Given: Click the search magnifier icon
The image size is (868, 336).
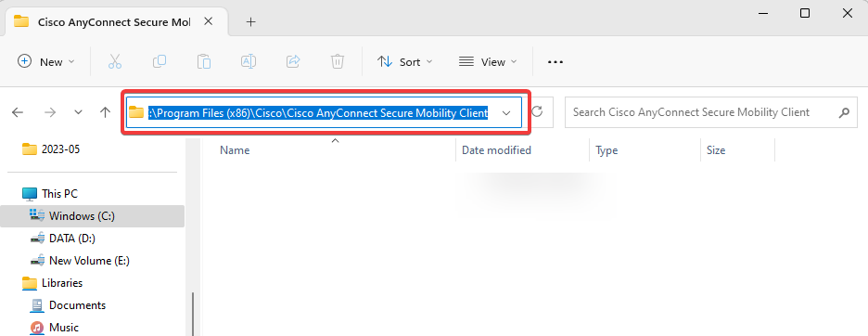Looking at the screenshot, I should tap(844, 112).
